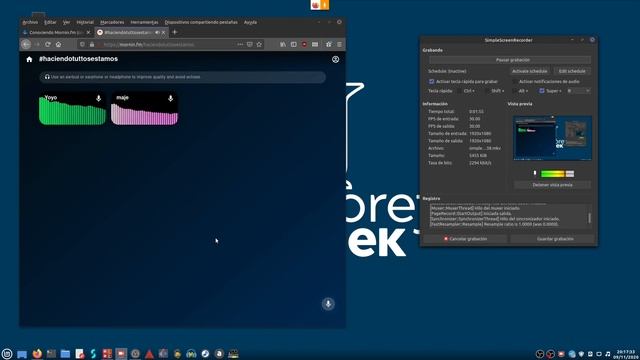The width and height of the screenshot is (640, 360).
Task: Go back with Firefox back arrow
Action: coord(26,44)
